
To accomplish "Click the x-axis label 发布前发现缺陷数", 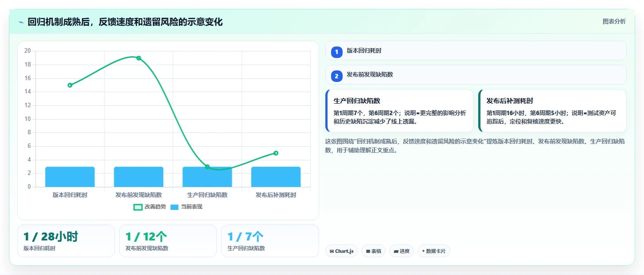I will point(139,195).
